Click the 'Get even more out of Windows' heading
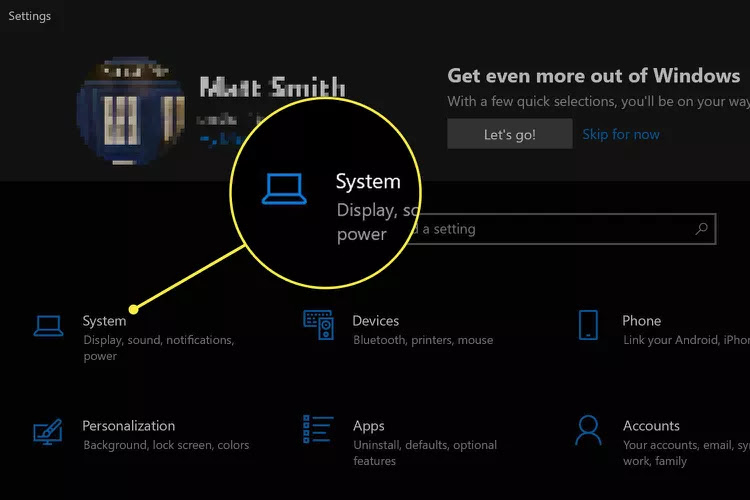This screenshot has height=500, width=750. tap(594, 76)
